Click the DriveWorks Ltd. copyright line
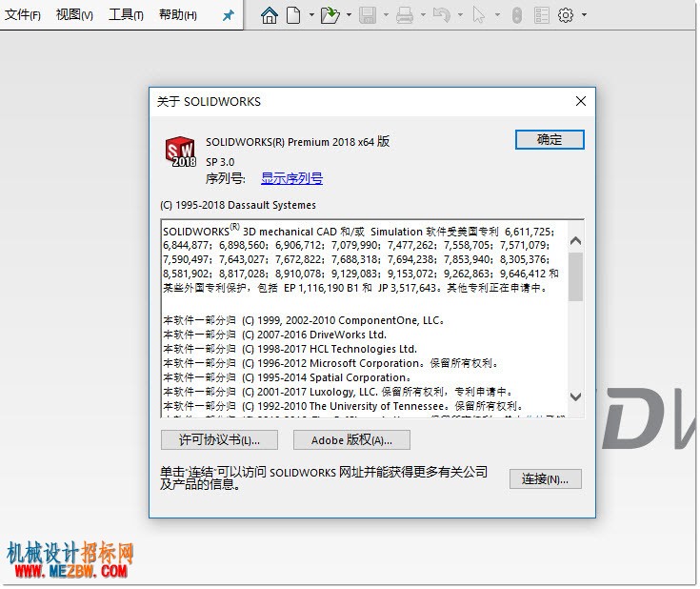 click(x=274, y=335)
